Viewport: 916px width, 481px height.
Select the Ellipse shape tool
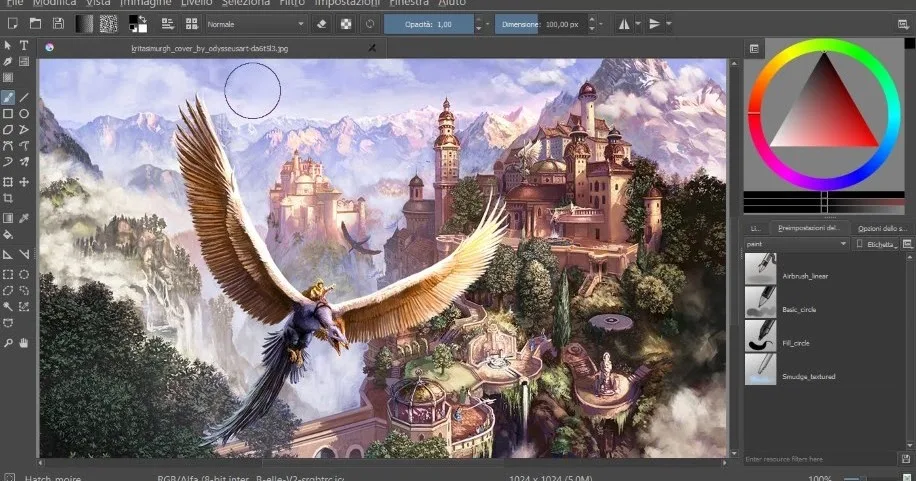(24, 113)
